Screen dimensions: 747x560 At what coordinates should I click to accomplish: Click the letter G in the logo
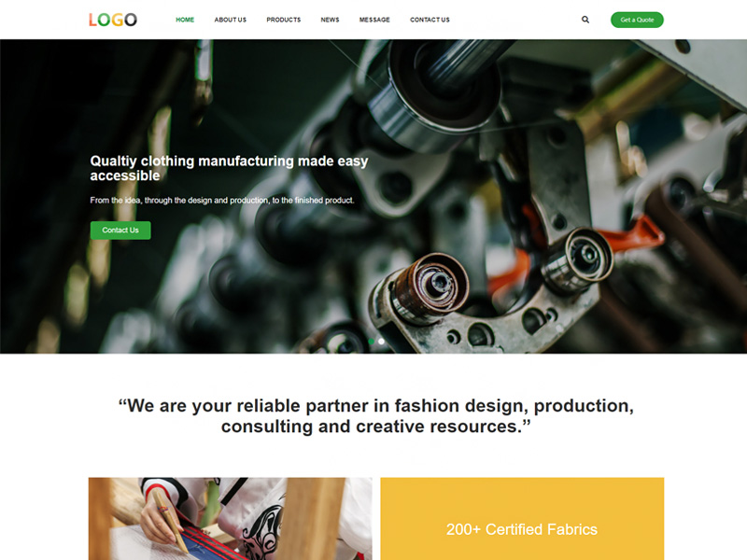pos(118,20)
